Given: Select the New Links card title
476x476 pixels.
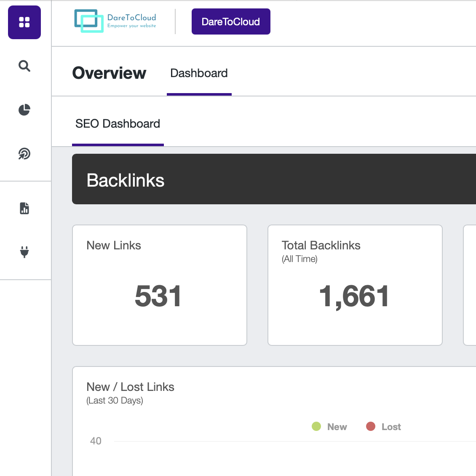Looking at the screenshot, I should pos(114,246).
